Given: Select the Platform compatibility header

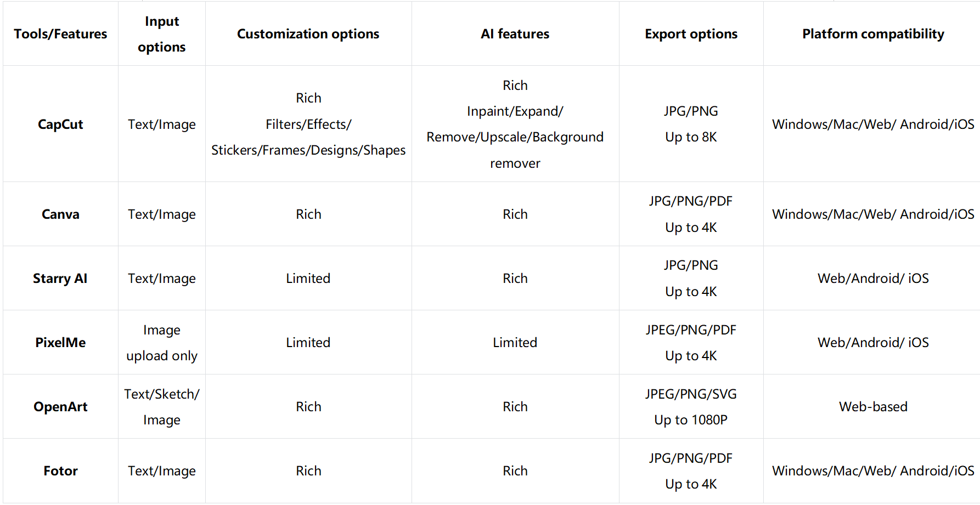Looking at the screenshot, I should click(x=873, y=34).
